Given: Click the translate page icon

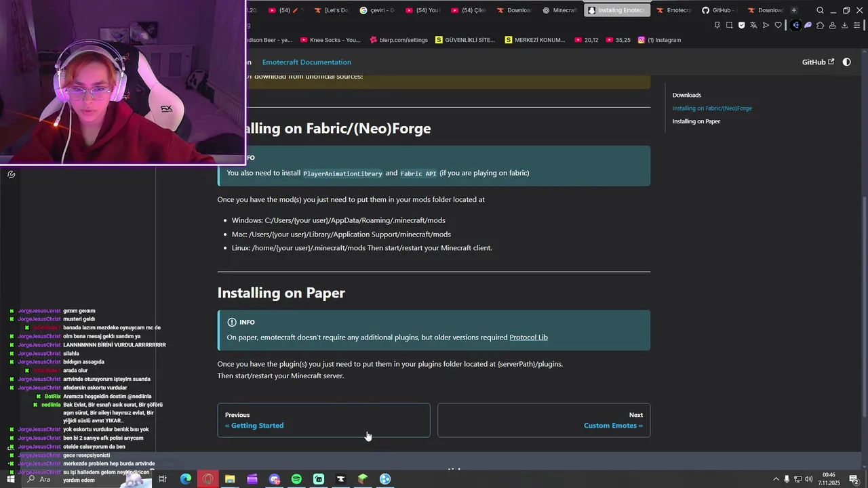Looking at the screenshot, I should tap(753, 25).
